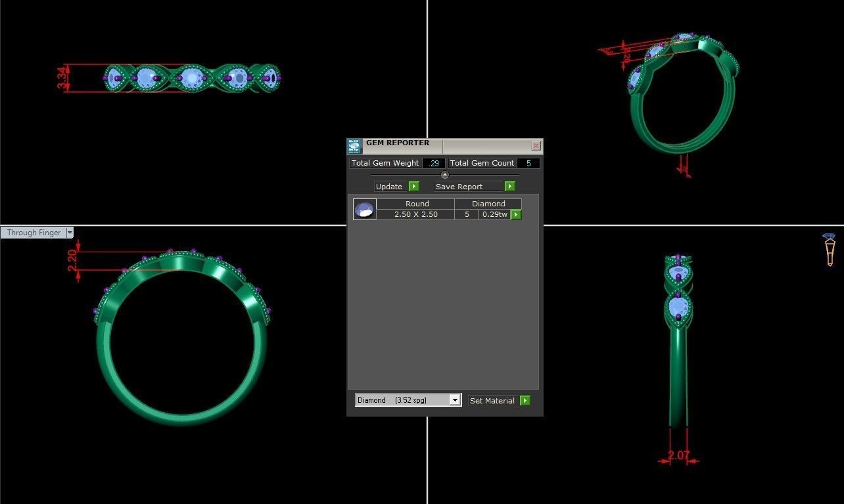Click the gem quantity cell showing 5
Image resolution: width=844 pixels, height=504 pixels.
[467, 214]
